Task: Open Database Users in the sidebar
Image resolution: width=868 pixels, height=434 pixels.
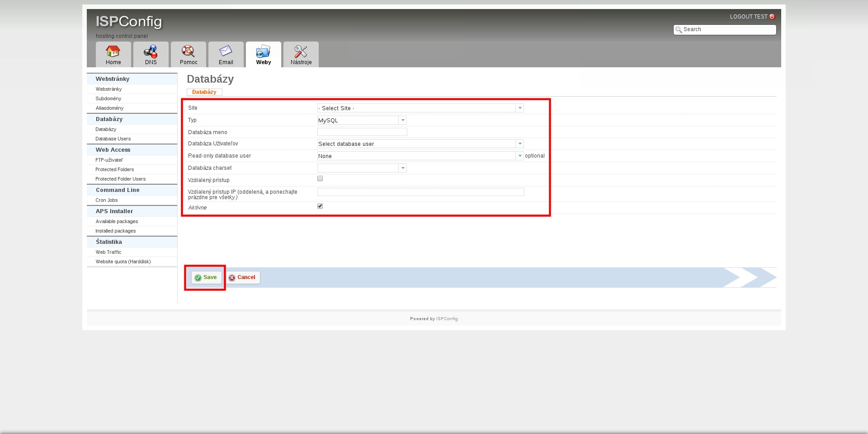Action: pyautogui.click(x=113, y=139)
